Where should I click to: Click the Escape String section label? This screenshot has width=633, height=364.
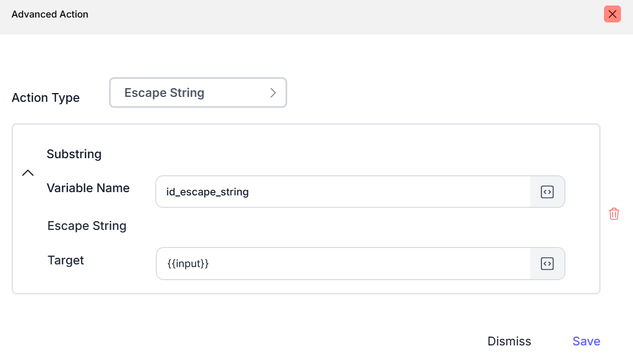[87, 226]
